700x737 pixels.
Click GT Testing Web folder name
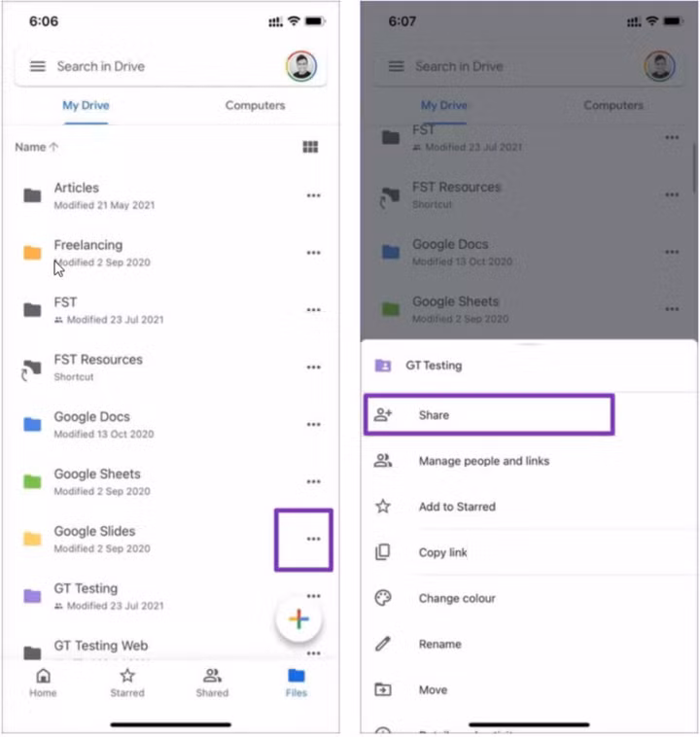click(x=101, y=646)
